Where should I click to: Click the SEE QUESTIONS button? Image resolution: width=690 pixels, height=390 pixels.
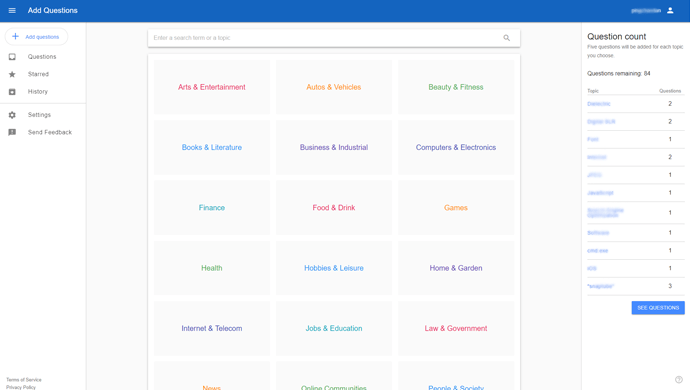tap(658, 308)
